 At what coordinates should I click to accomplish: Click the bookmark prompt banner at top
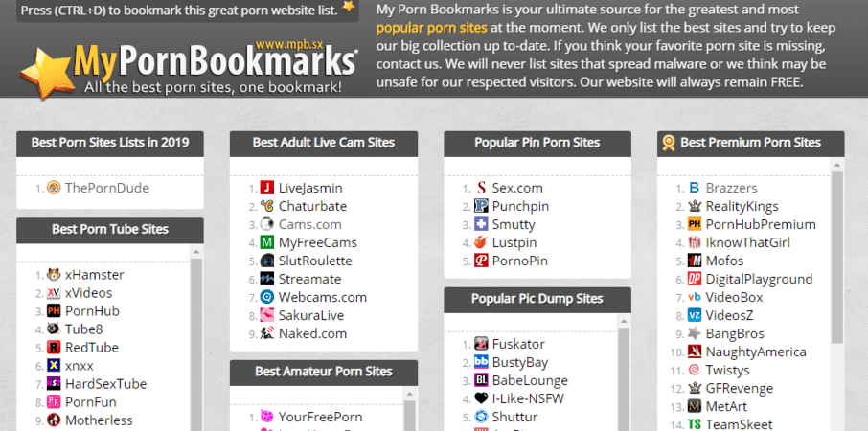pyautogui.click(x=178, y=11)
